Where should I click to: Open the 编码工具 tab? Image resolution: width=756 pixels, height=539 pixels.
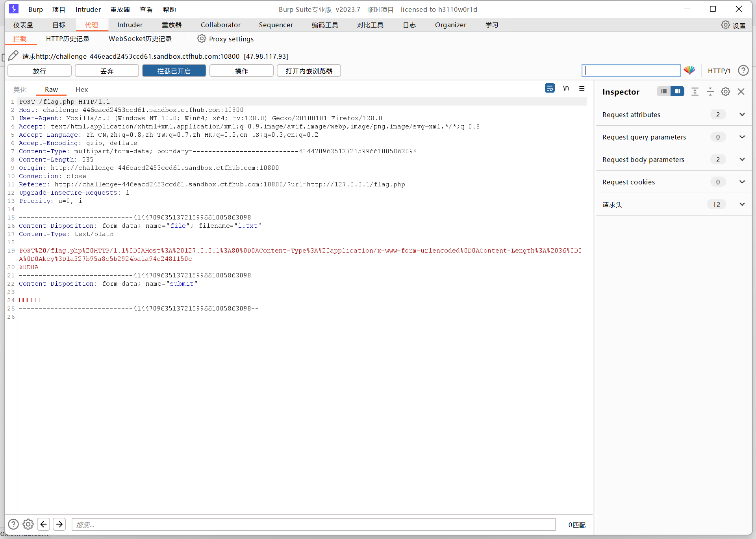(325, 25)
